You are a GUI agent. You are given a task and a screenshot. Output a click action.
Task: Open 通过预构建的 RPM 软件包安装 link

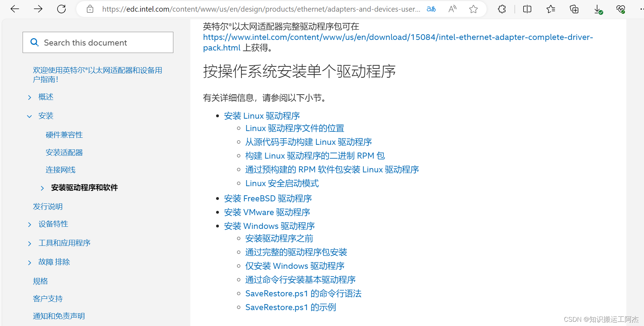(x=332, y=170)
